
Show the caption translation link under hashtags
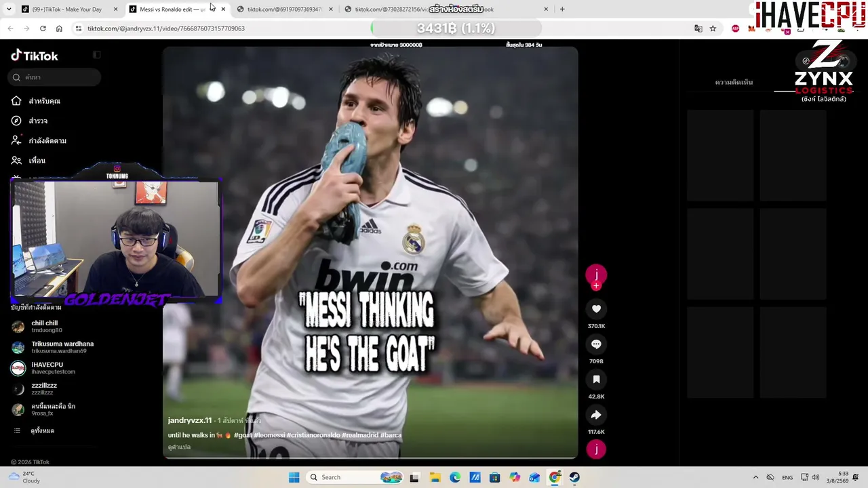pyautogui.click(x=180, y=447)
